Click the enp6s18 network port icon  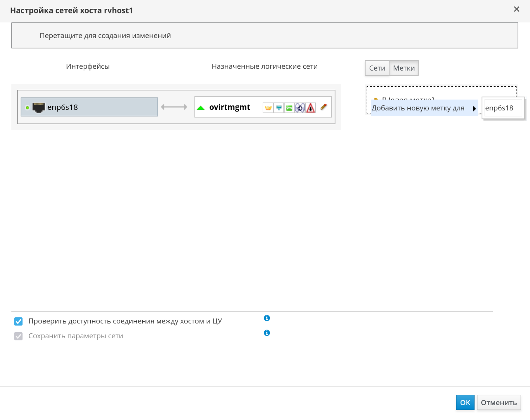click(38, 107)
